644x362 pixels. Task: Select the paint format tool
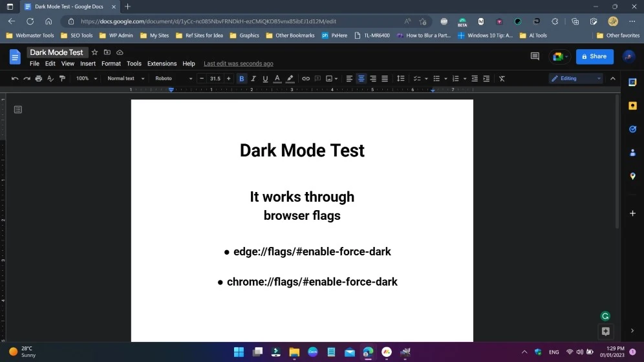pos(62,79)
